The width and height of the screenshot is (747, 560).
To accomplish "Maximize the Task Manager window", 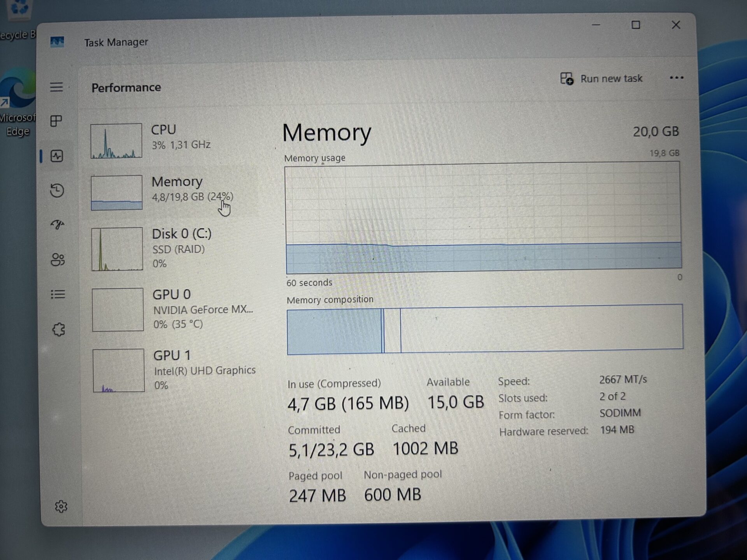I will pos(635,25).
